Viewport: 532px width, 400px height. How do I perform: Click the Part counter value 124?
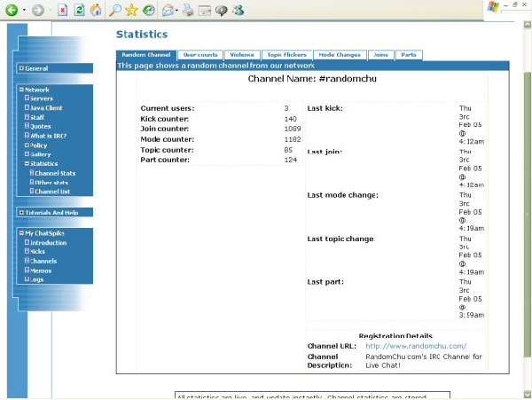pyautogui.click(x=291, y=160)
